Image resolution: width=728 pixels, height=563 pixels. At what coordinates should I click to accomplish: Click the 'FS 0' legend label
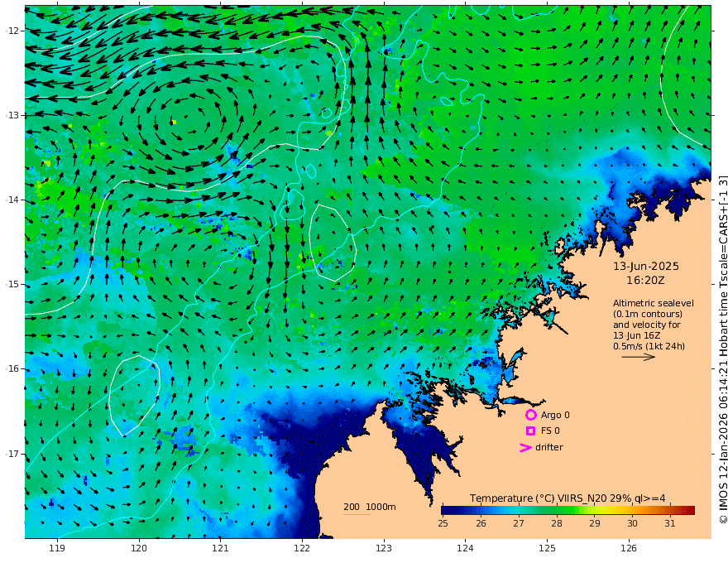pos(550,431)
